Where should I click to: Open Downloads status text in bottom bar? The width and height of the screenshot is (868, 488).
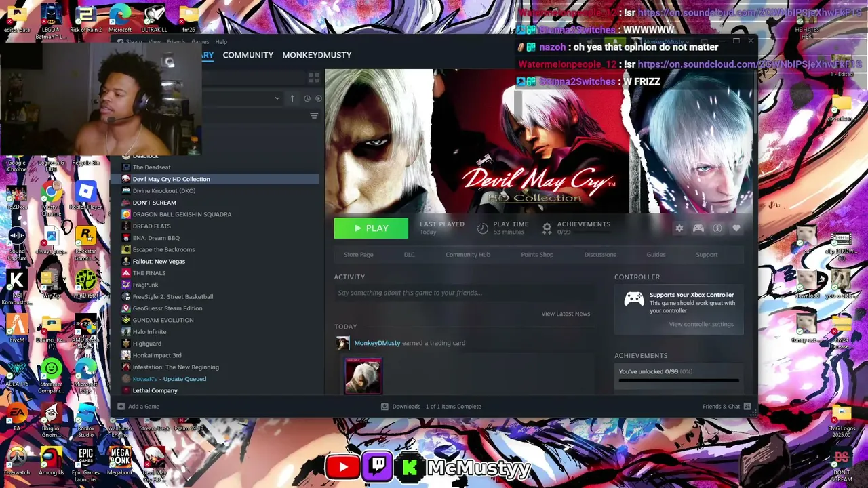[437, 407]
